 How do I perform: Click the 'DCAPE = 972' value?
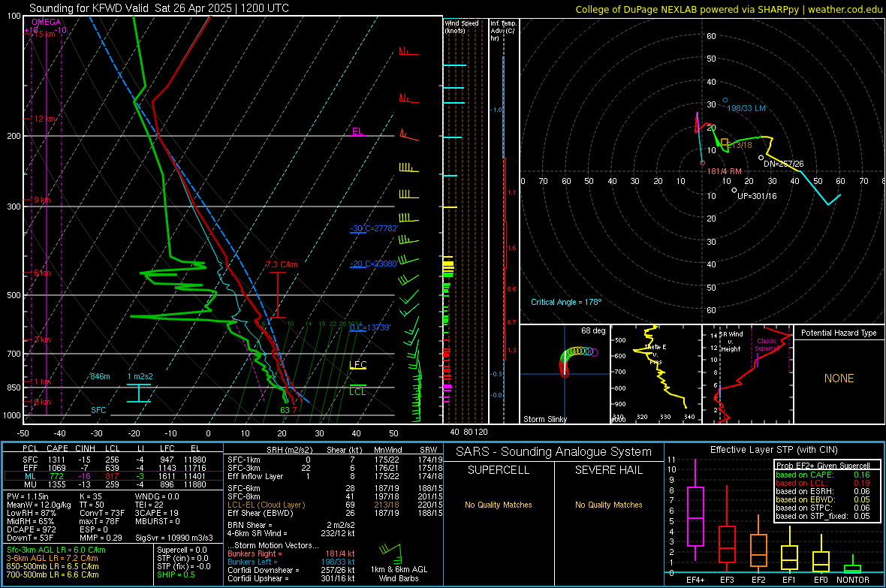[31, 529]
